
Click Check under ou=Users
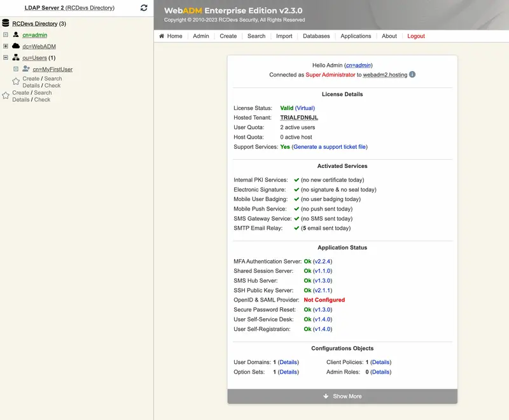(53, 85)
